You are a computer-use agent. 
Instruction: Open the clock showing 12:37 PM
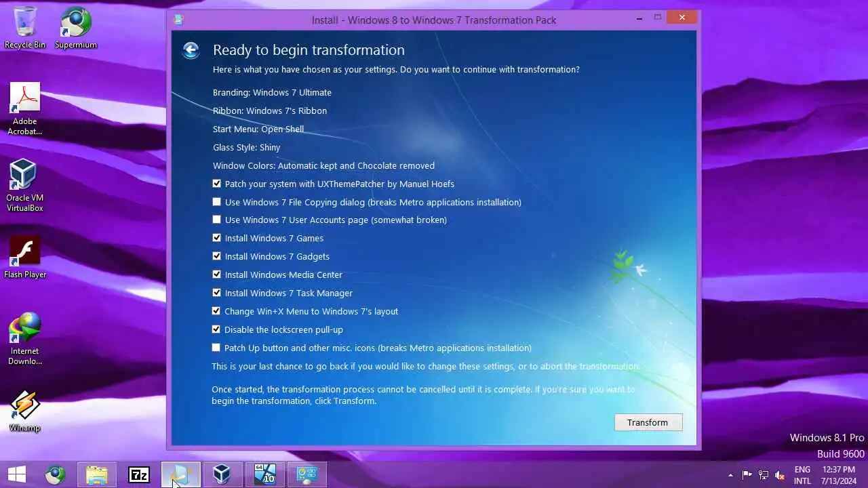point(839,475)
